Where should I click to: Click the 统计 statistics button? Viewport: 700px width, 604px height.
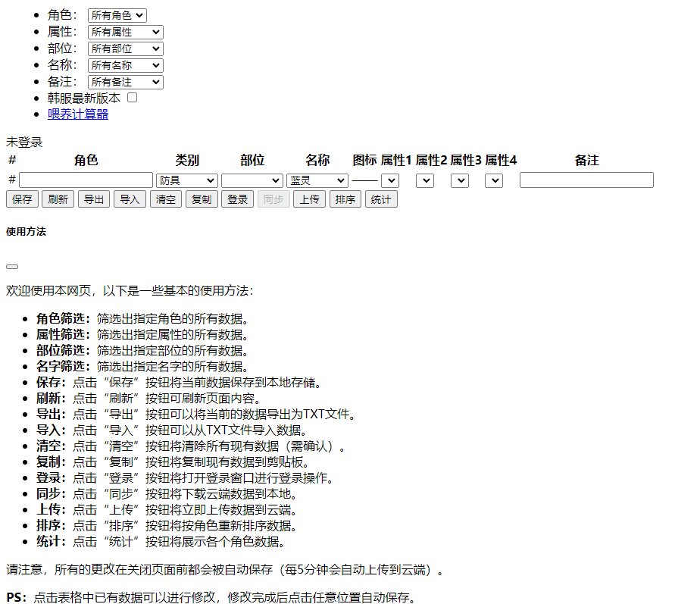point(381,199)
